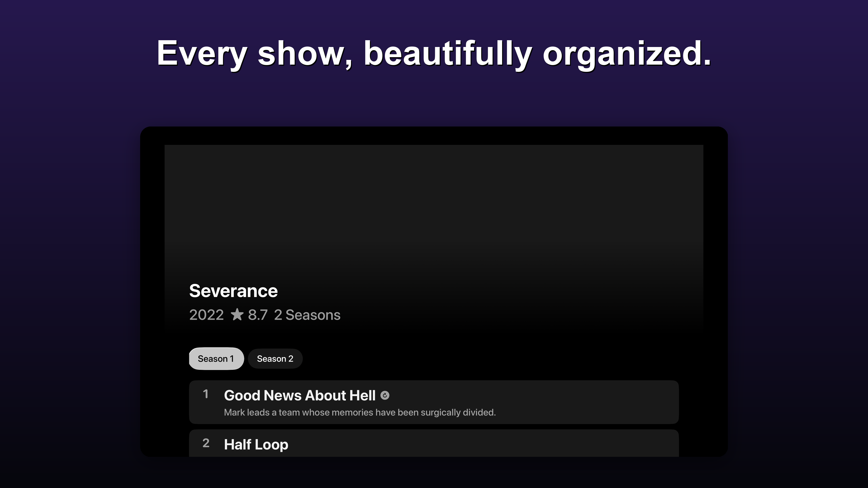Click episode number 2 beside Half Loop
868x488 pixels.
[x=206, y=443]
